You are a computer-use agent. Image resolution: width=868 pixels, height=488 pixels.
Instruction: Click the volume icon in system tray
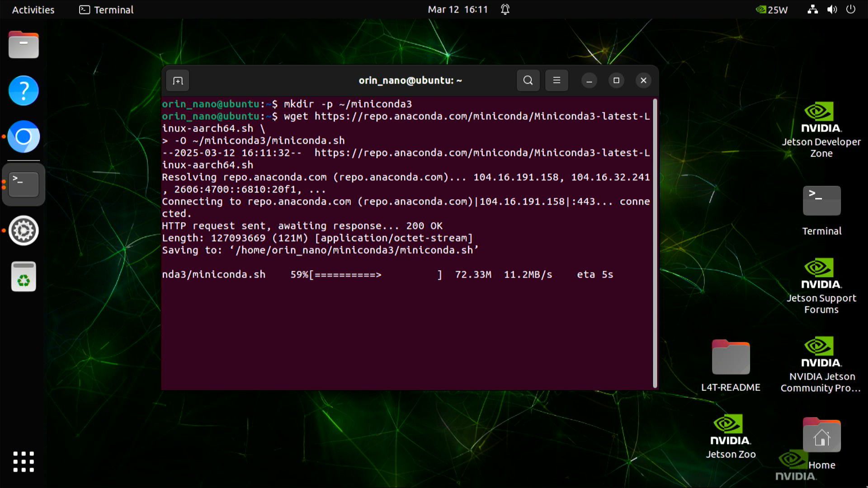[832, 9]
